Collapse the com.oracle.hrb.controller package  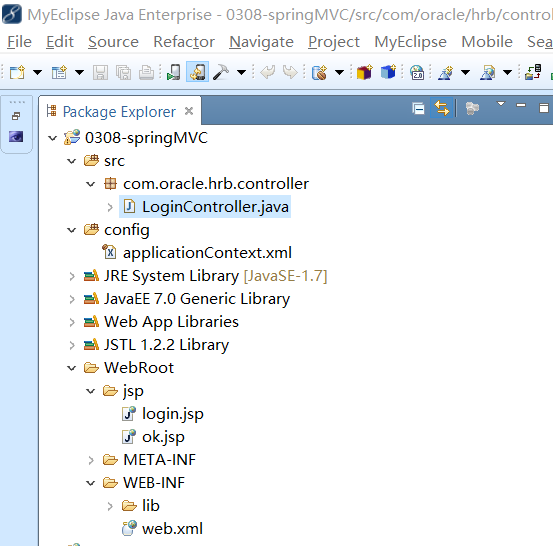pos(91,184)
